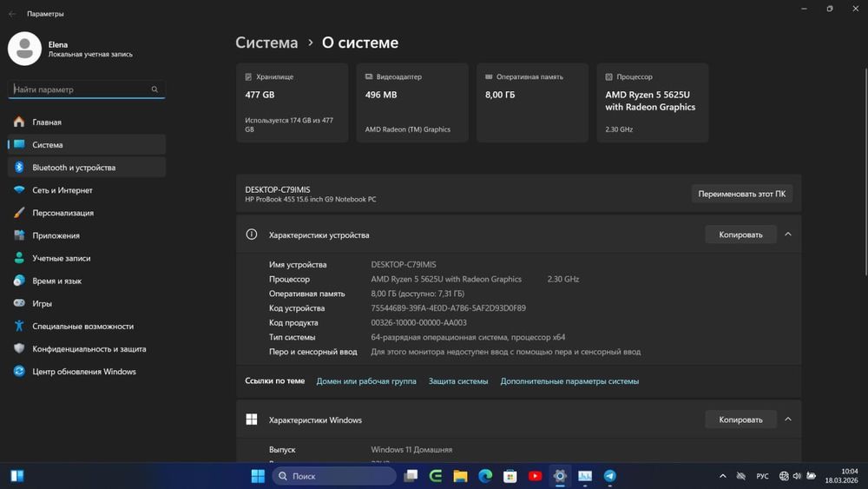Open the Видеоадаптер 496 MB card
868x489 pixels.
[412, 102]
